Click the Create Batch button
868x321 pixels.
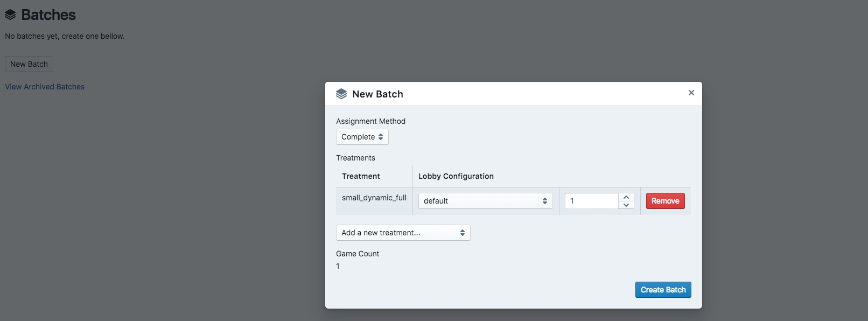pos(663,290)
